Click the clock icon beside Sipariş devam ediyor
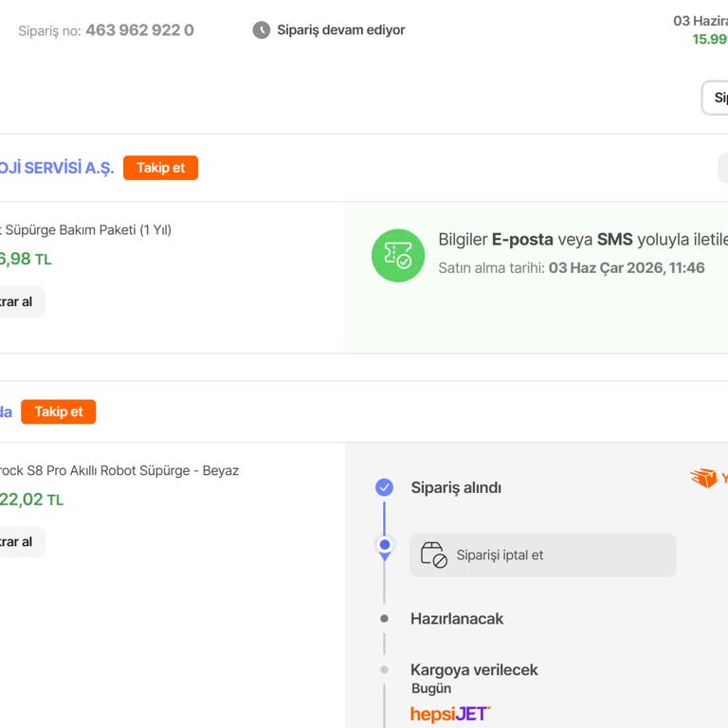 [261, 30]
